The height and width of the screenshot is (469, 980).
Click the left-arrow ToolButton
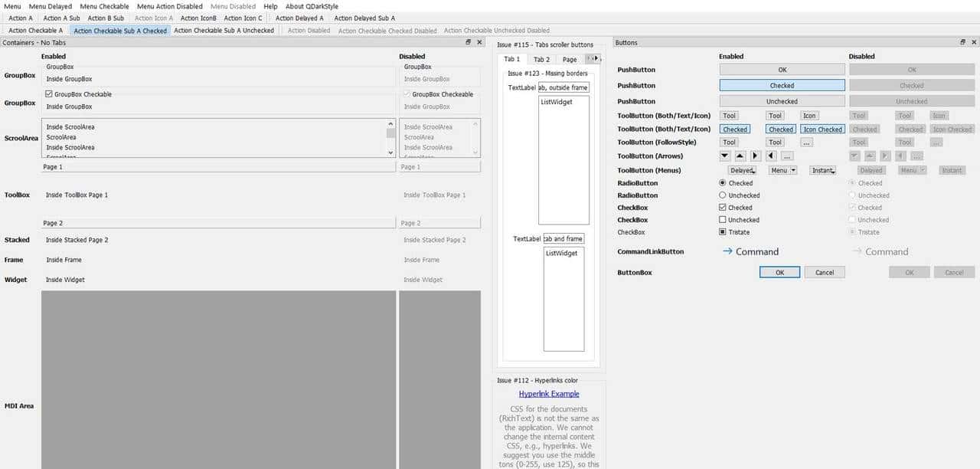[770, 156]
